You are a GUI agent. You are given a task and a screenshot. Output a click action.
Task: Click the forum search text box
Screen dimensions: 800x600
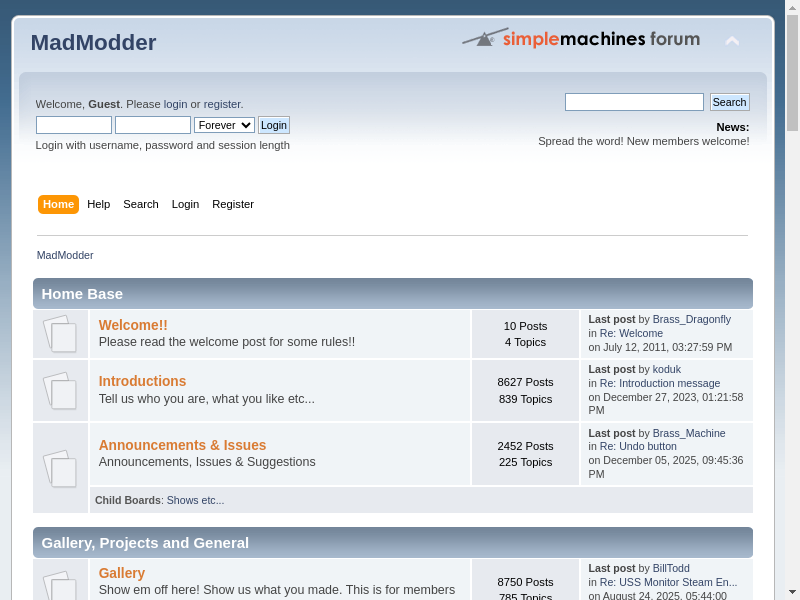tap(634, 102)
